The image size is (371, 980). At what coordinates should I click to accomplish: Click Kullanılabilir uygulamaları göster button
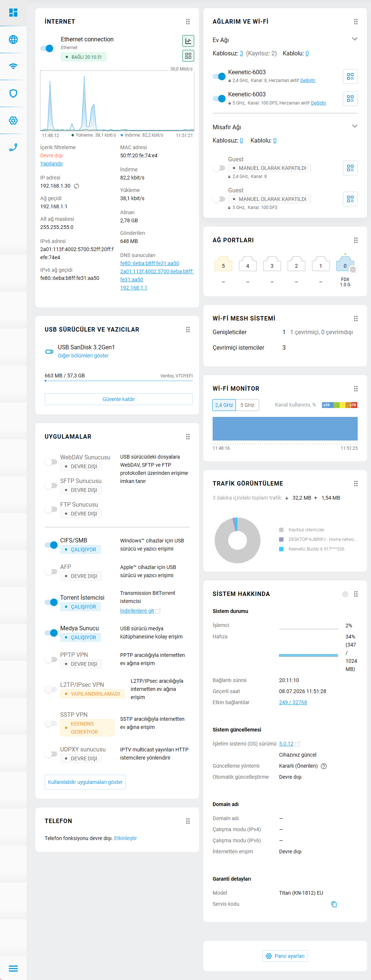(x=85, y=782)
